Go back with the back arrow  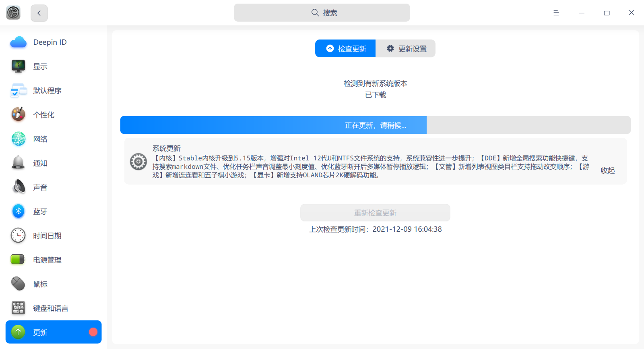39,13
